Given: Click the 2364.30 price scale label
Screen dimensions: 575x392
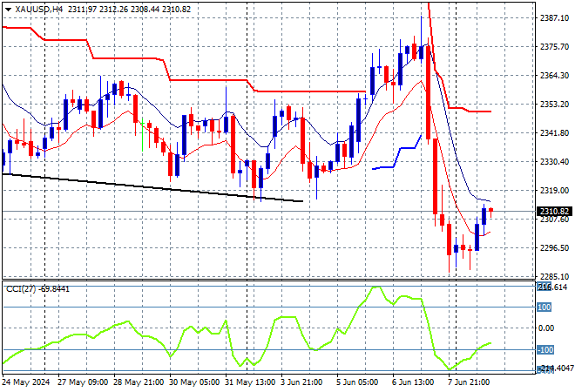Looking at the screenshot, I should [554, 76].
